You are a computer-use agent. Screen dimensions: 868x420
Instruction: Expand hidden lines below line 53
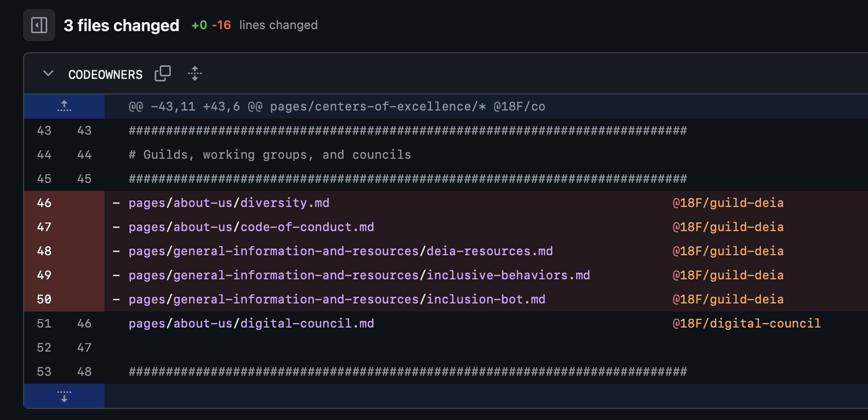pos(64,396)
